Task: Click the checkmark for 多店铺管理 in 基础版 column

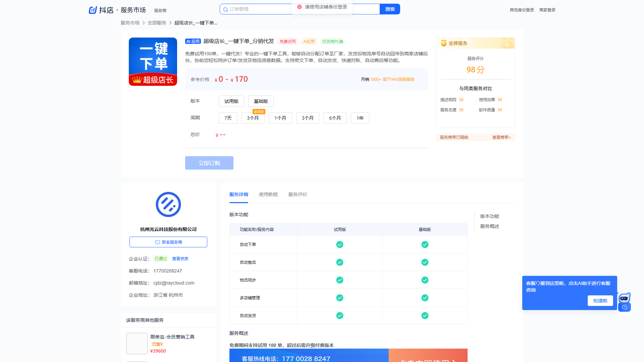Action: [425, 298]
